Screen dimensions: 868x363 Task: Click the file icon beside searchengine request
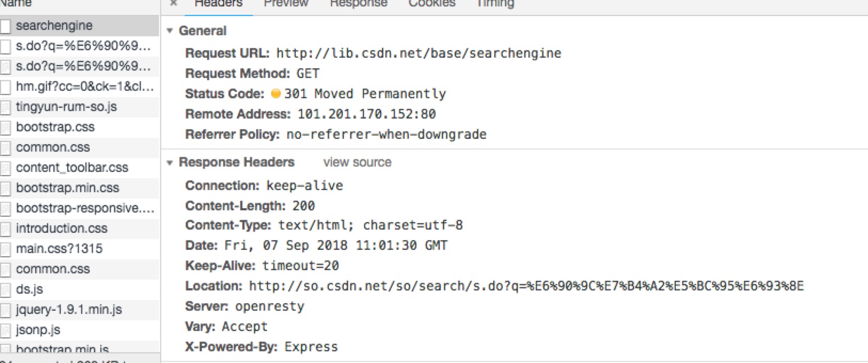point(5,26)
